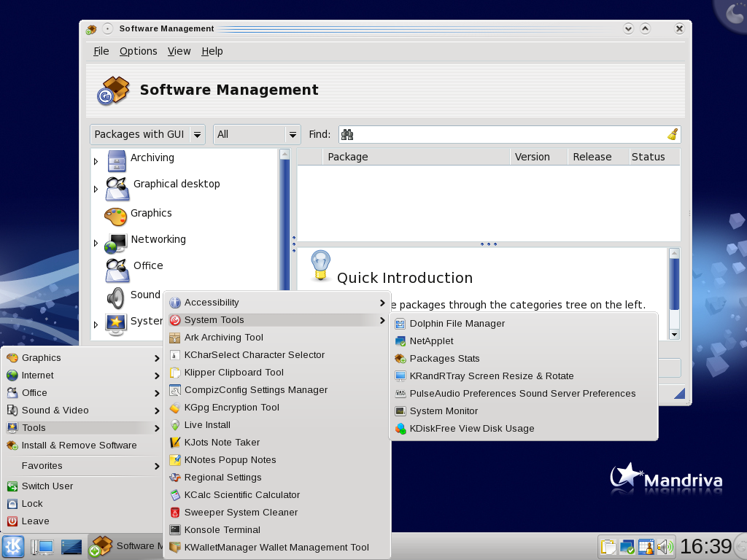The height and width of the screenshot is (560, 747).
Task: Expand the Networking category tree node
Action: pyautogui.click(x=96, y=244)
